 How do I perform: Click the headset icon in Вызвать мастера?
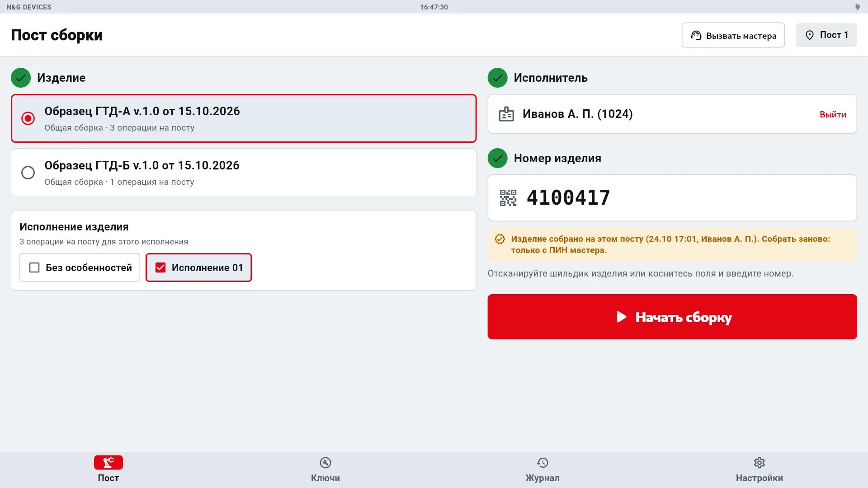pyautogui.click(x=696, y=35)
